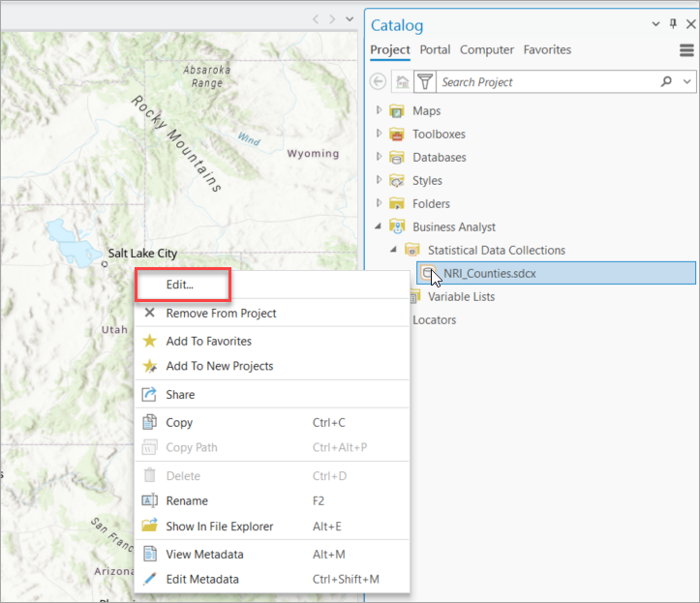Click the Salt Lake City map label
Viewport: 700px width, 603px height.
[x=143, y=253]
